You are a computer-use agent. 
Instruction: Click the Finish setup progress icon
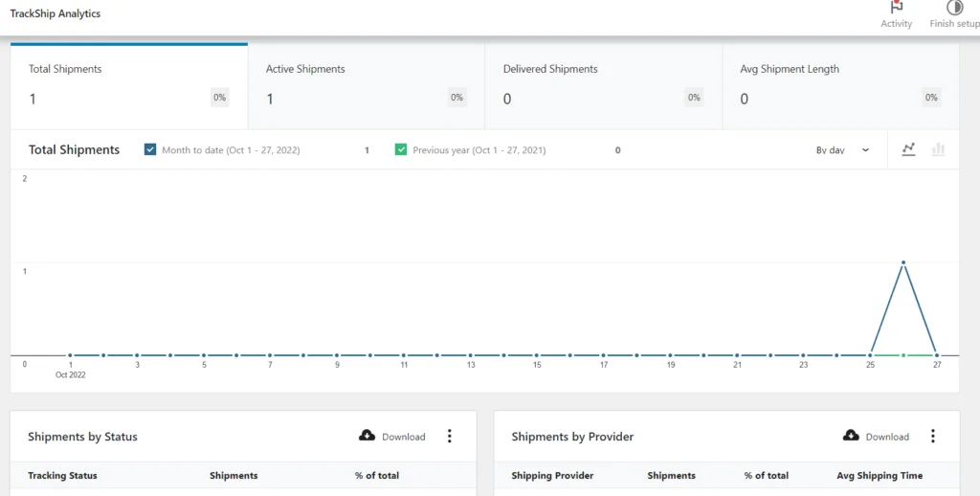tap(954, 9)
